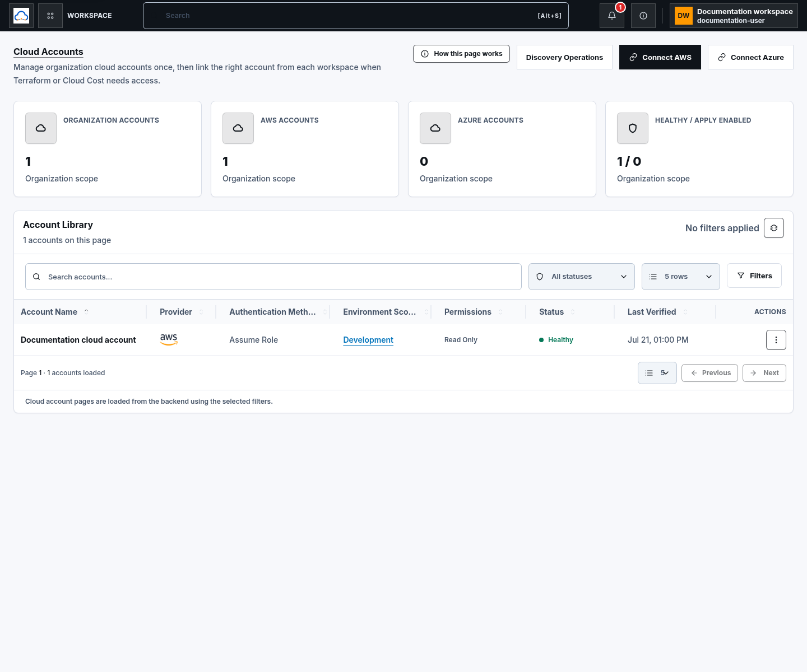Sort by Provider column arrow
This screenshot has width=807, height=672.
(x=201, y=312)
